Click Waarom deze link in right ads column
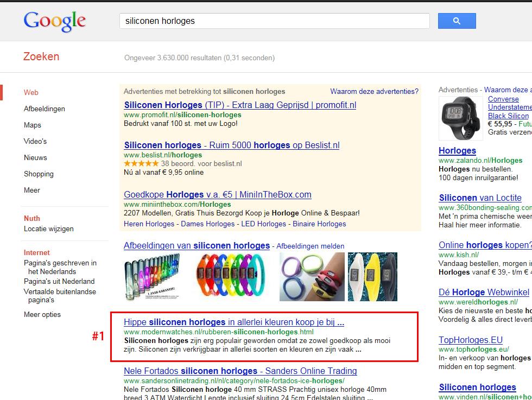532x400 pixels. (x=508, y=90)
